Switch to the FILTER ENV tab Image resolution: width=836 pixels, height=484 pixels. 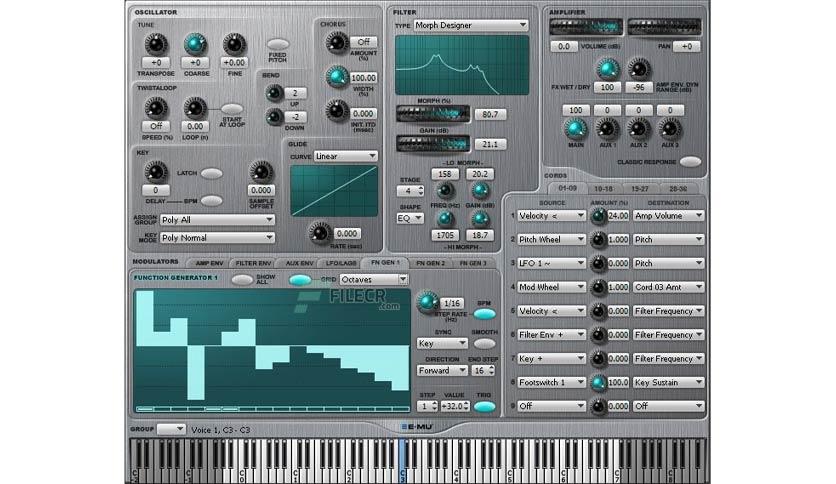click(253, 263)
